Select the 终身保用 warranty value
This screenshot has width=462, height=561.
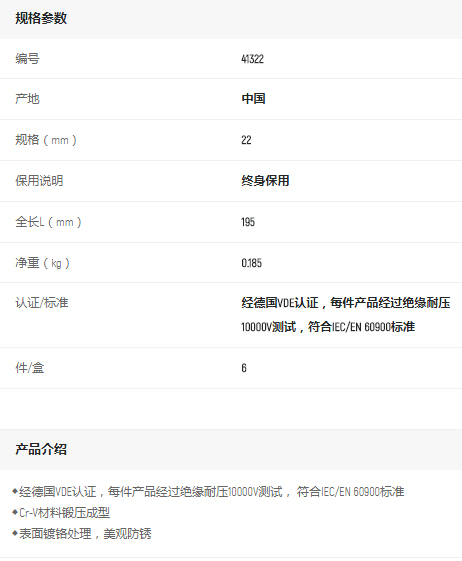pyautogui.click(x=265, y=181)
